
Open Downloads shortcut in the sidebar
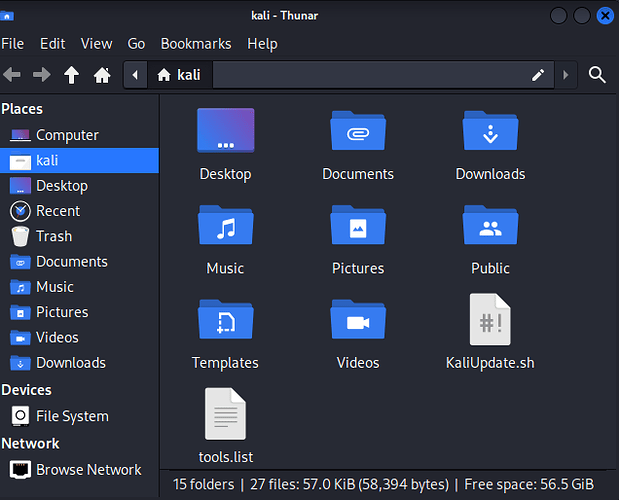[79, 363]
